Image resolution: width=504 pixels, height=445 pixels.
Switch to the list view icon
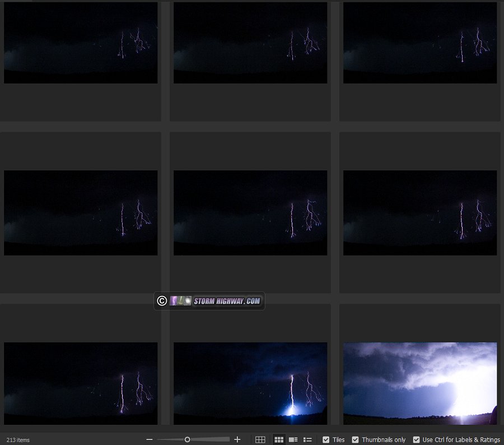307,439
